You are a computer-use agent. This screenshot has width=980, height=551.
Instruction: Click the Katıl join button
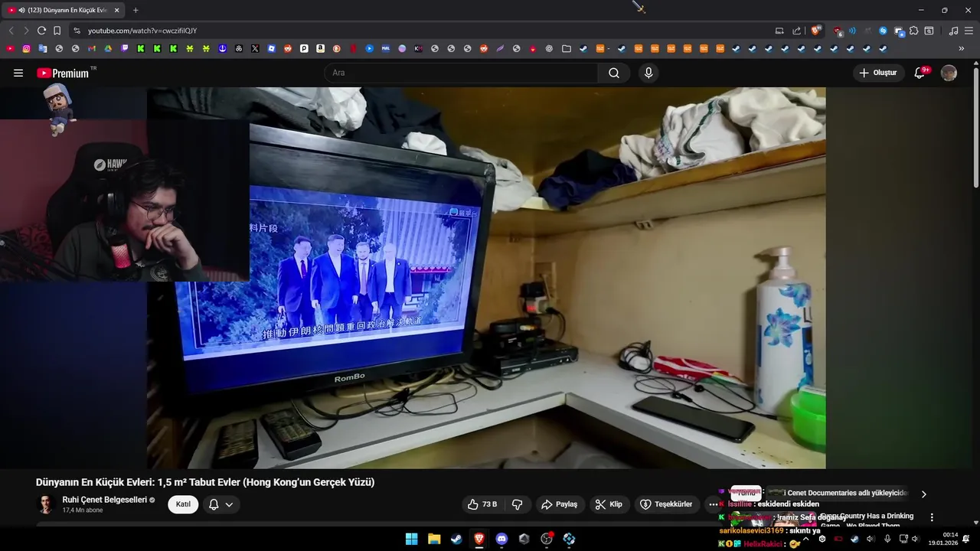point(183,504)
